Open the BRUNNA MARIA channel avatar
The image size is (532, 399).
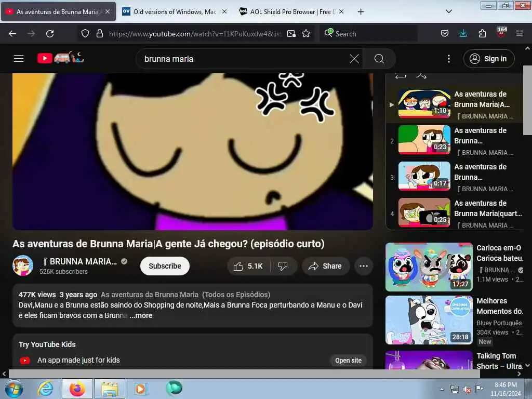[x=23, y=265]
